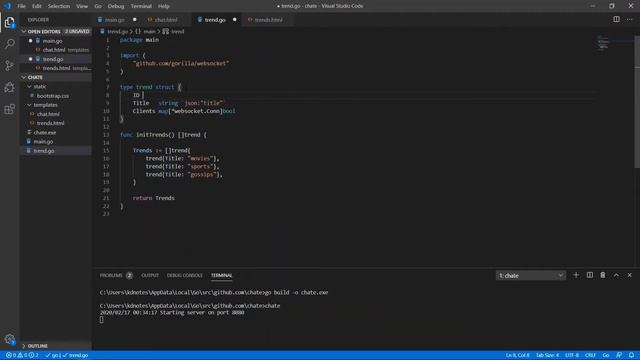This screenshot has width=640, height=360.
Task: Open the Debug menu
Action: (x=116, y=6)
